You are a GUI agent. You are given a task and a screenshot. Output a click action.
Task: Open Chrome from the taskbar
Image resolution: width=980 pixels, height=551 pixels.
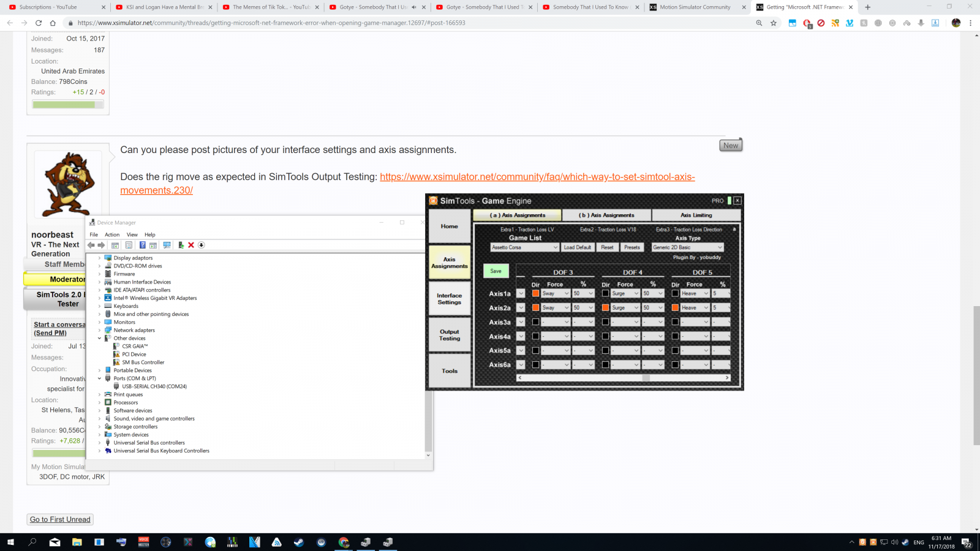[344, 542]
